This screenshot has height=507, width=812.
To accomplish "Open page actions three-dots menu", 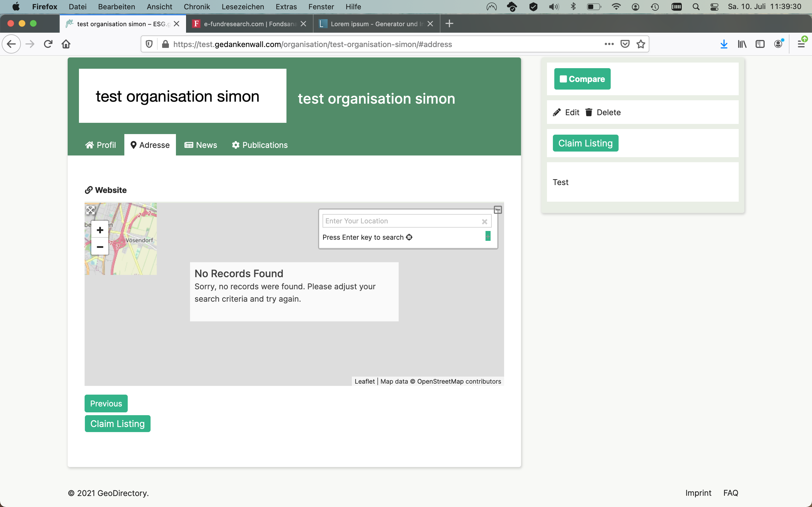I will pos(609,44).
